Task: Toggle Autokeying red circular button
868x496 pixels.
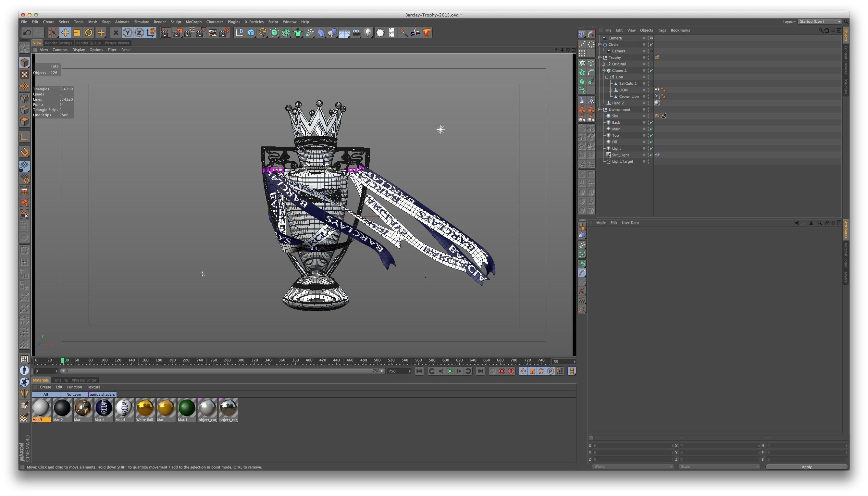Action: (x=502, y=371)
